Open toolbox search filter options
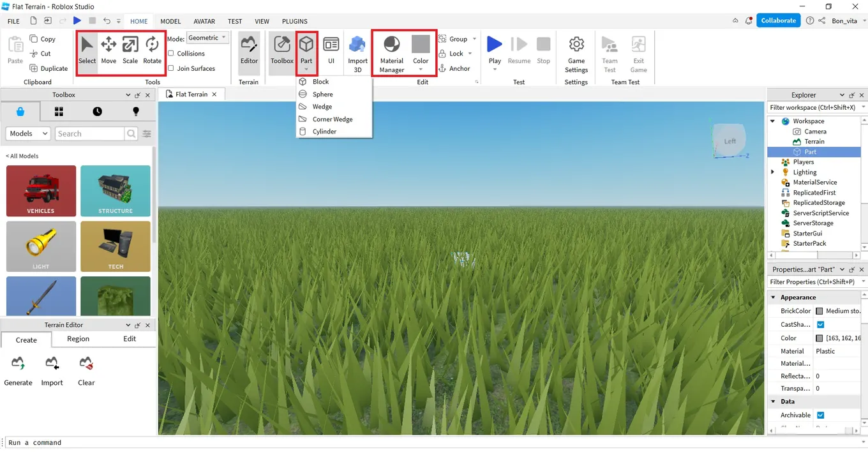Viewport: 868px width, 464px height. [x=147, y=133]
